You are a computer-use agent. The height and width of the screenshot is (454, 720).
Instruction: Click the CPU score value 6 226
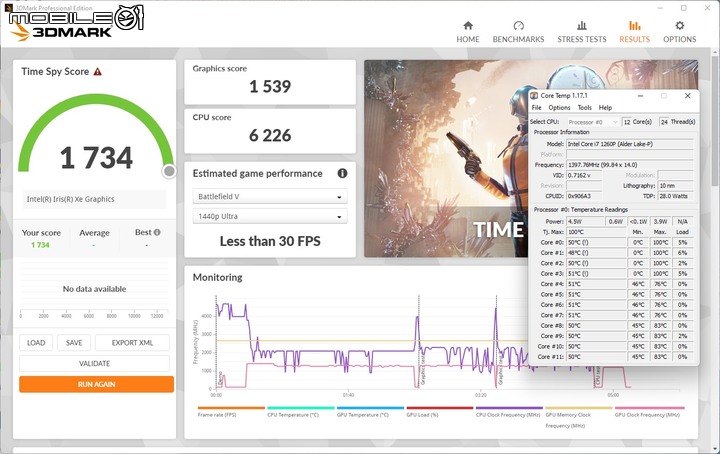pyautogui.click(x=270, y=135)
